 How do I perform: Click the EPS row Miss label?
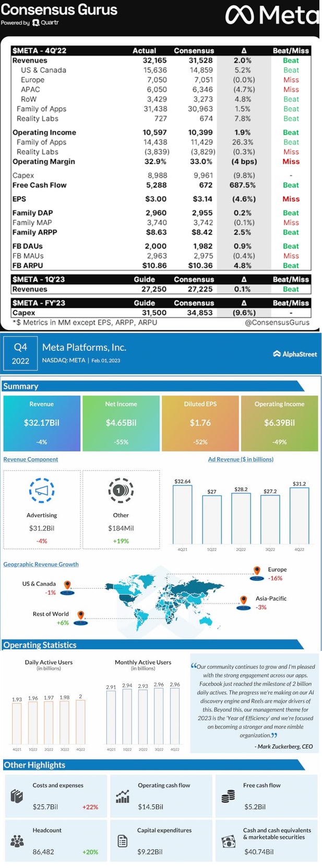[291, 199]
